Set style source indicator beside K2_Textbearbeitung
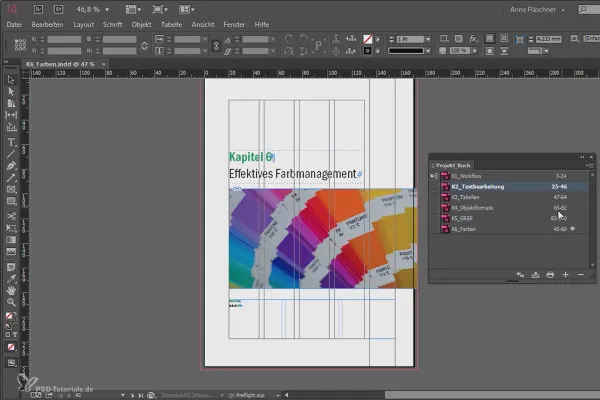Image resolution: width=600 pixels, height=400 pixels. pos(433,186)
